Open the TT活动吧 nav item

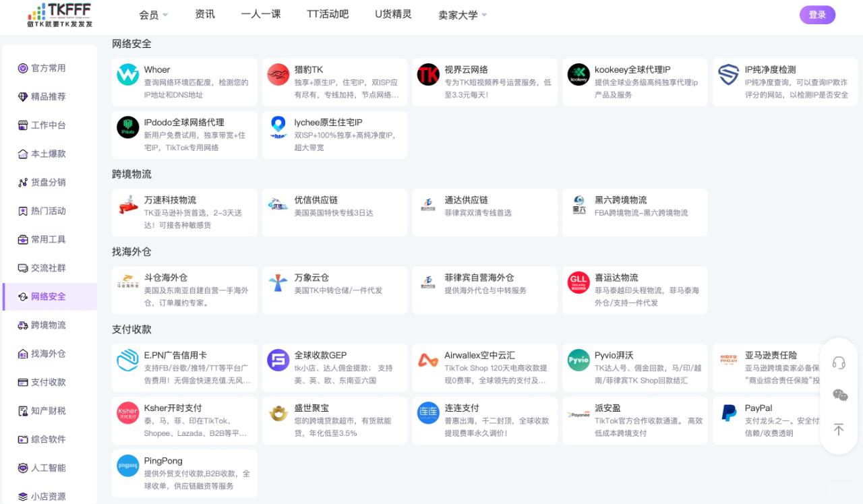pyautogui.click(x=328, y=14)
